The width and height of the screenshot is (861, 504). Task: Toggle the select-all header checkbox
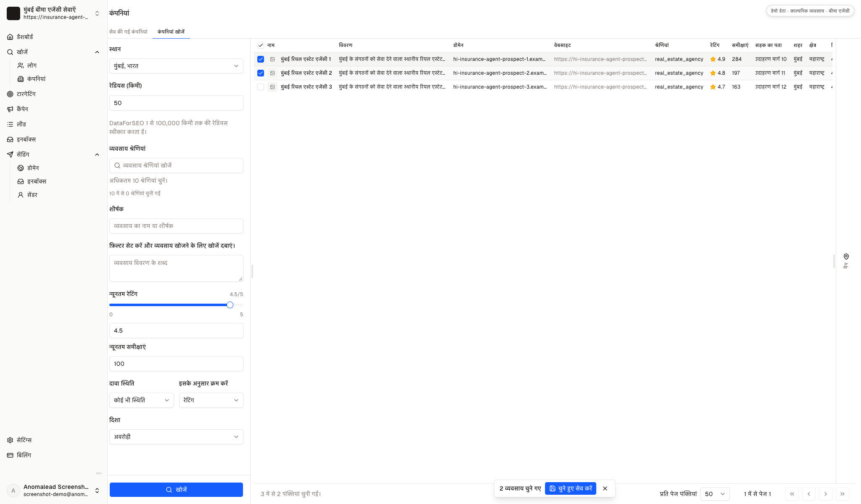coord(261,45)
